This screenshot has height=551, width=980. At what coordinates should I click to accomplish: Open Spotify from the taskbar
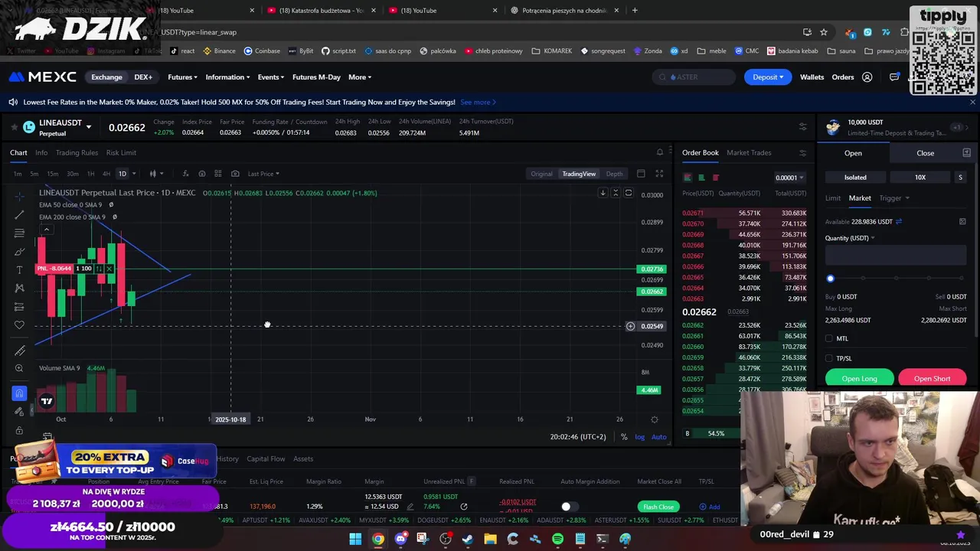click(557, 539)
